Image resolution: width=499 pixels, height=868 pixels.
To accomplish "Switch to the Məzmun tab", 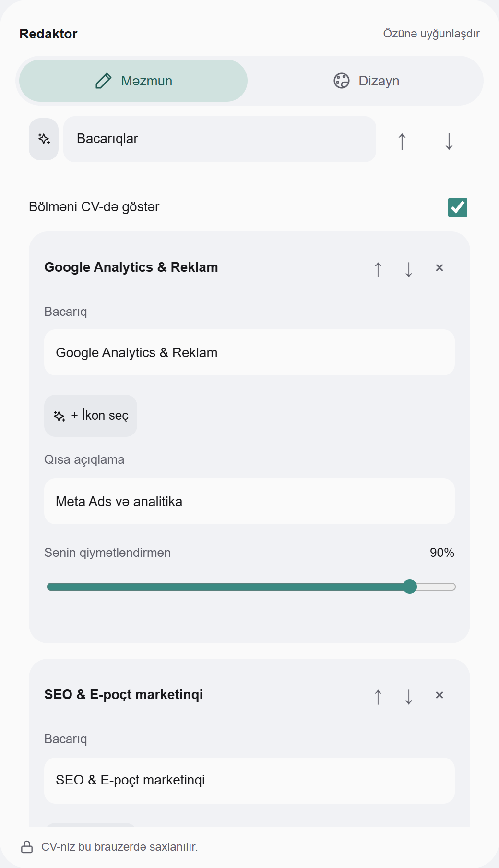I will (133, 81).
